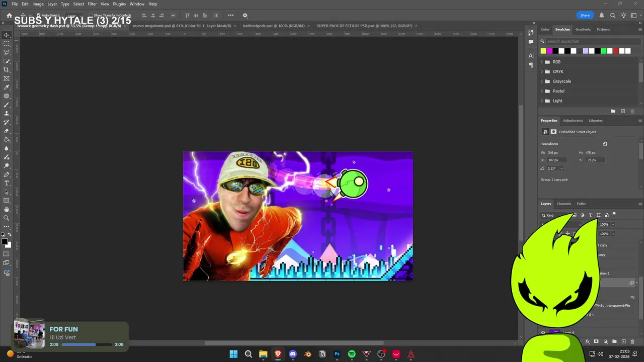Expand the RGB swatch folder

click(x=542, y=62)
